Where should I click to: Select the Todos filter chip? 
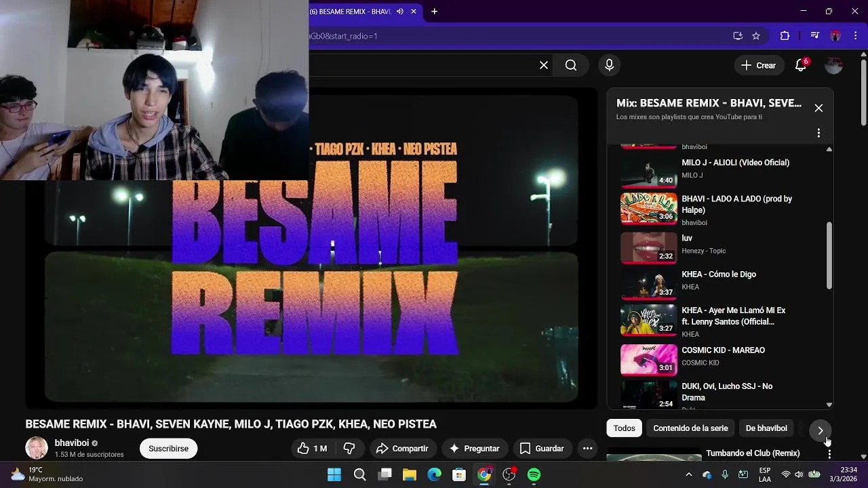click(625, 428)
